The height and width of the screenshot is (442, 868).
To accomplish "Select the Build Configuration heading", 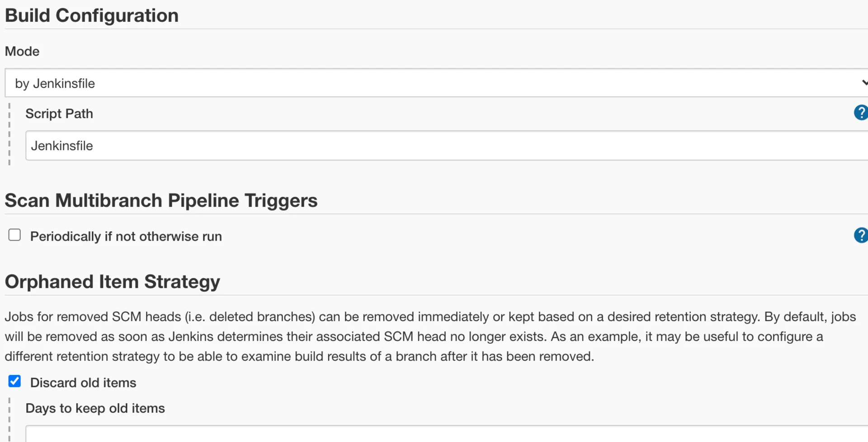I will click(92, 15).
